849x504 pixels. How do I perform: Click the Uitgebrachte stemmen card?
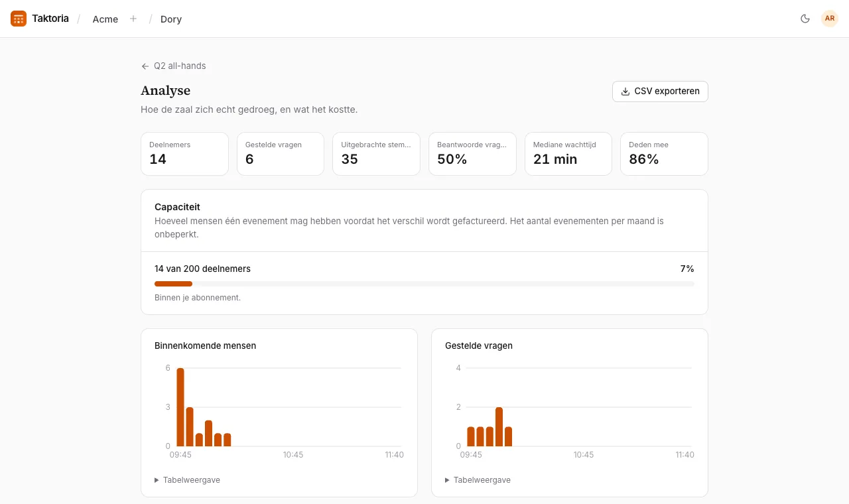tap(376, 154)
